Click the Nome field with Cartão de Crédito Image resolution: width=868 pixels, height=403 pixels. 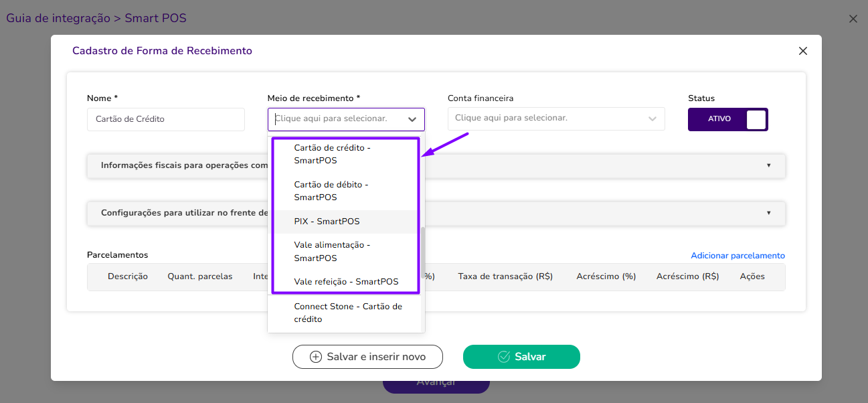pyautogui.click(x=166, y=119)
